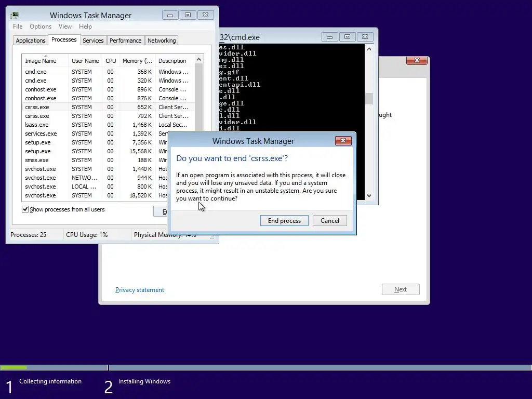Viewport: 532px width, 399px height.
Task: Click the Installing Windows progress bar
Action: [x=320, y=367]
